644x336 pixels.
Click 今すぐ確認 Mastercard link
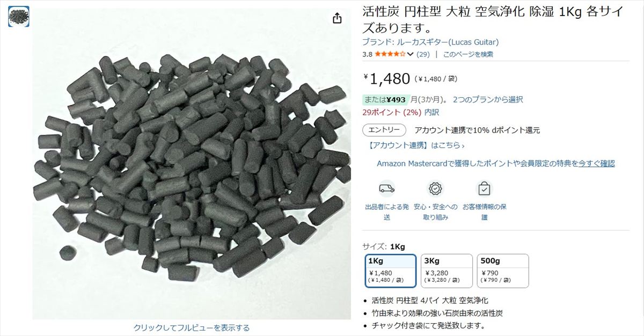596,163
